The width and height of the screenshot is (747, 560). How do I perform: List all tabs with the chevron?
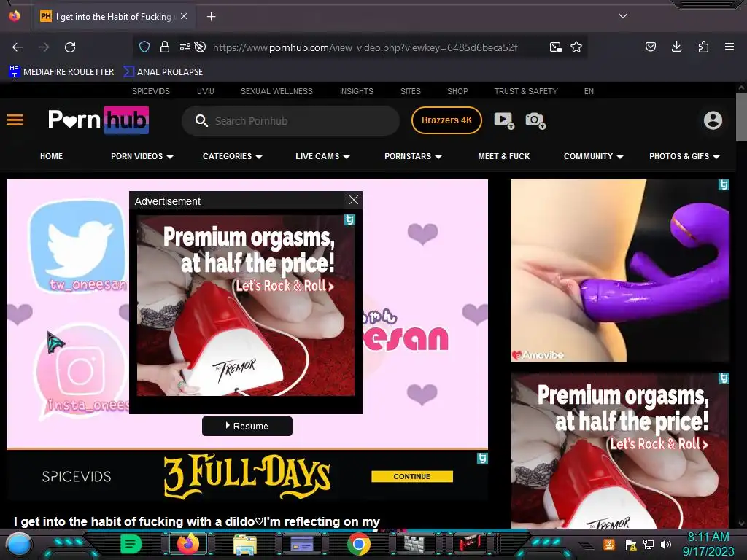click(623, 16)
